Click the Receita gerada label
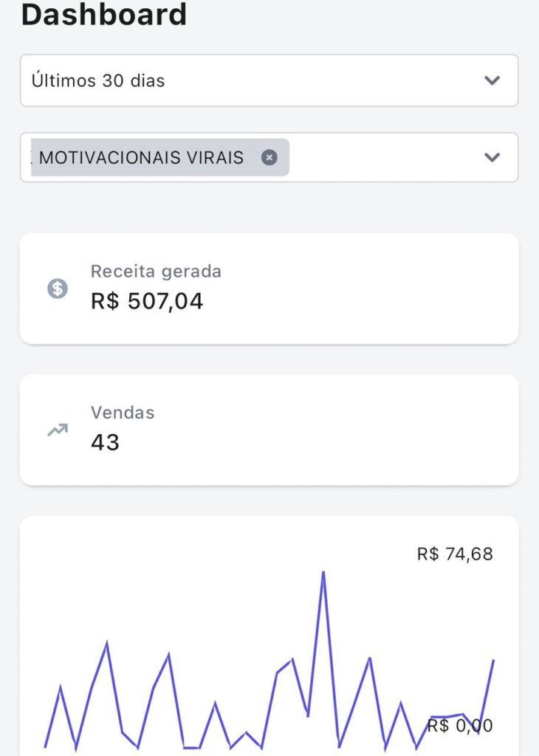 coord(156,271)
